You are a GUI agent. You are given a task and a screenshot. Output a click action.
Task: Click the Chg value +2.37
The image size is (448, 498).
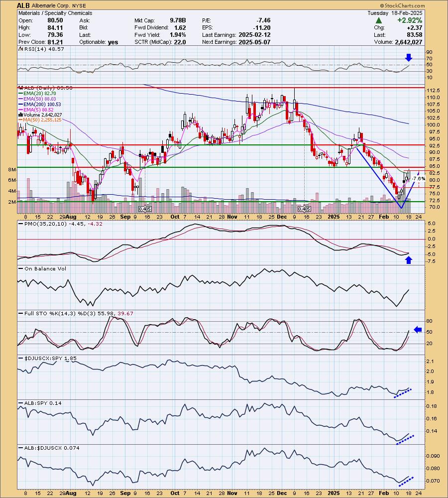coord(414,27)
